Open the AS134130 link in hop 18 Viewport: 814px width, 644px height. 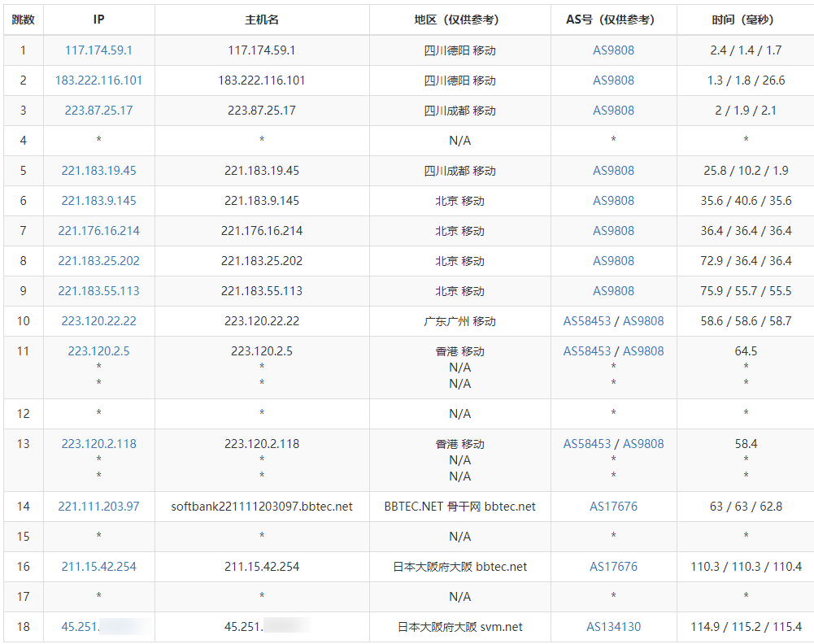tap(613, 627)
